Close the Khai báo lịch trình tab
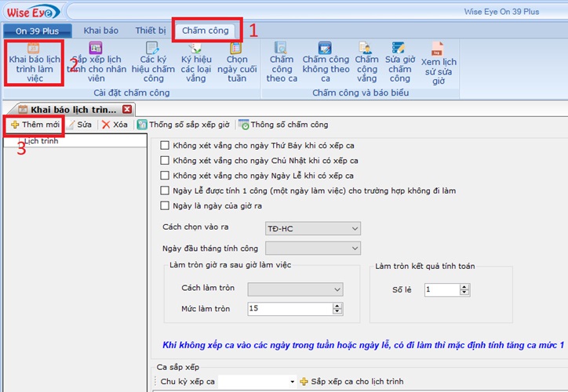Screen dimensions: 568x392 point(127,109)
